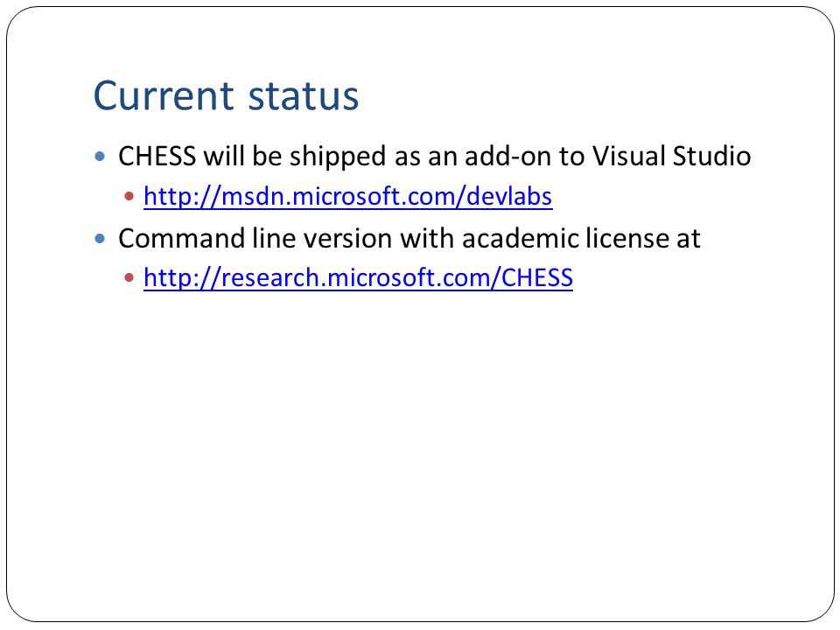Select the blue bullet before 'Command line version'

coord(100,238)
